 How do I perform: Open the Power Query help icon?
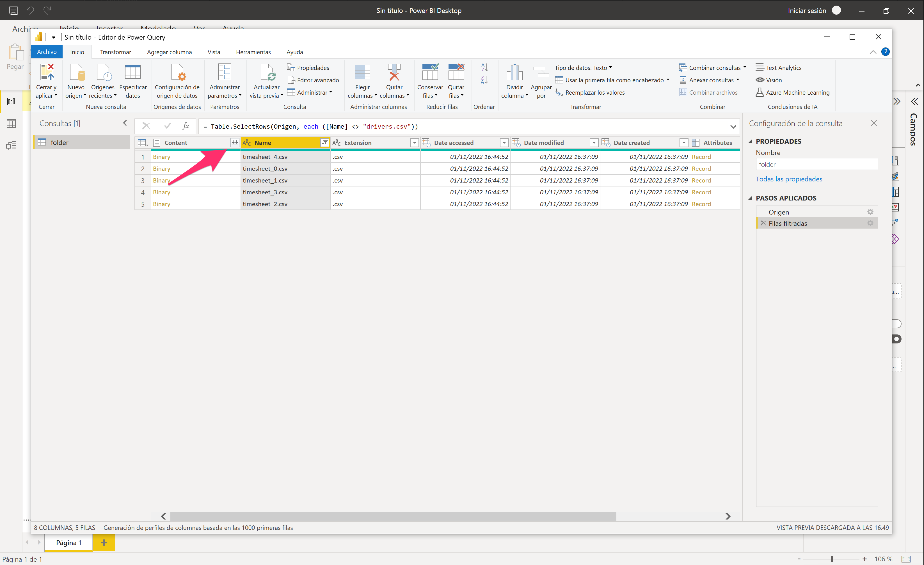point(885,52)
